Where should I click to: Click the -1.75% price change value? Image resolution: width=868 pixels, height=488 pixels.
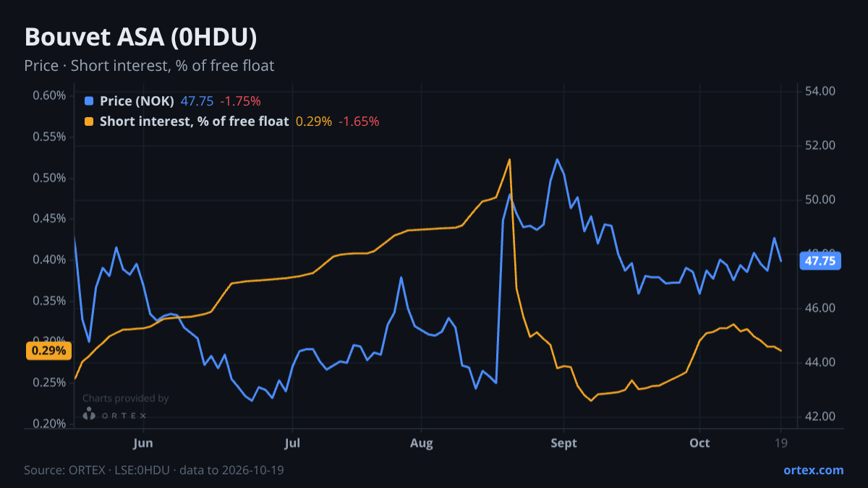coord(240,101)
